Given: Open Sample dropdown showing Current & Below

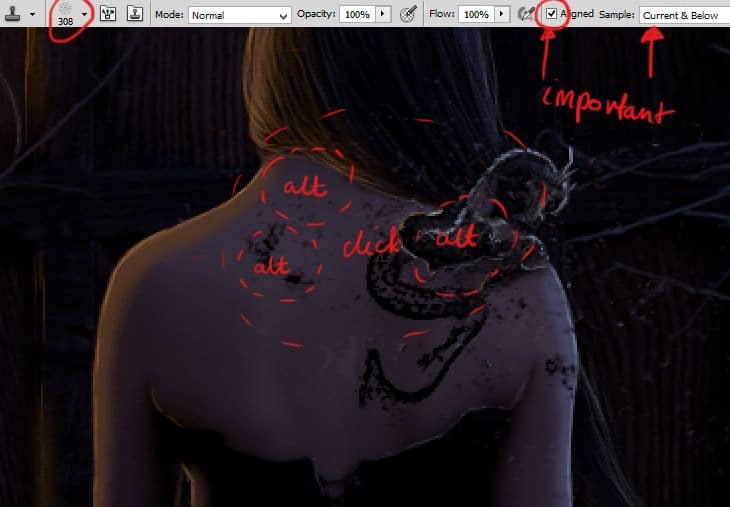Looking at the screenshot, I should pyautogui.click(x=684, y=16).
